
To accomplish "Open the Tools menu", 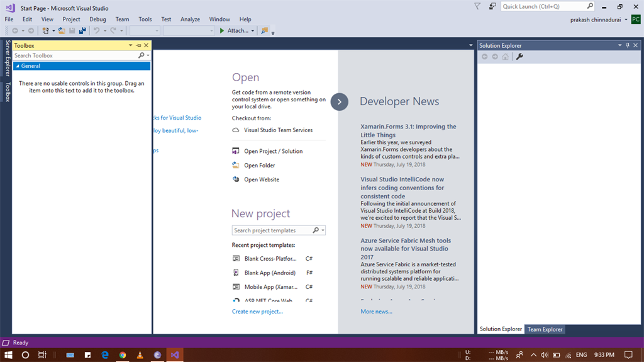I will (x=145, y=19).
